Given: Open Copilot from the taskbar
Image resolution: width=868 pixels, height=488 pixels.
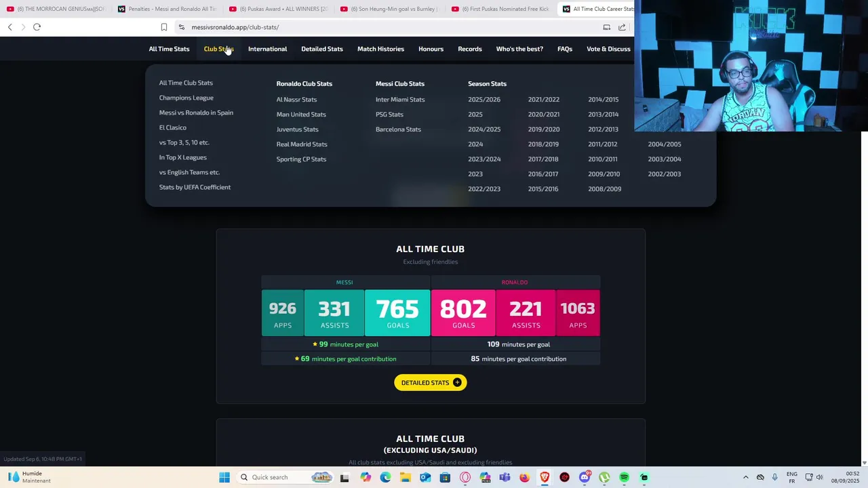Looking at the screenshot, I should [366, 477].
